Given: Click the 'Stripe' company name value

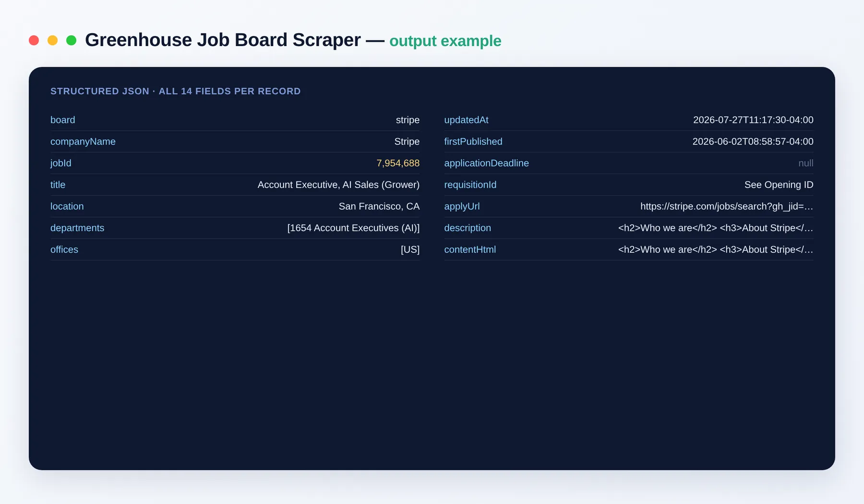Looking at the screenshot, I should pyautogui.click(x=407, y=142).
